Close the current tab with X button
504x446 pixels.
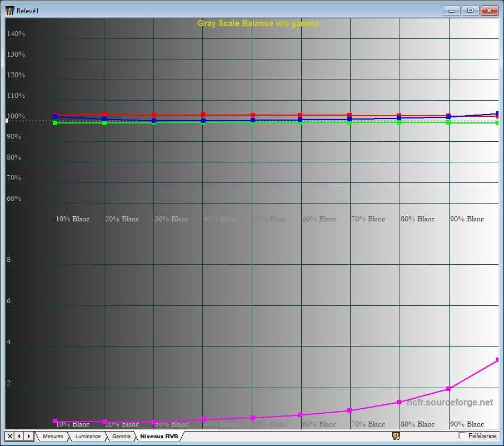click(10, 436)
